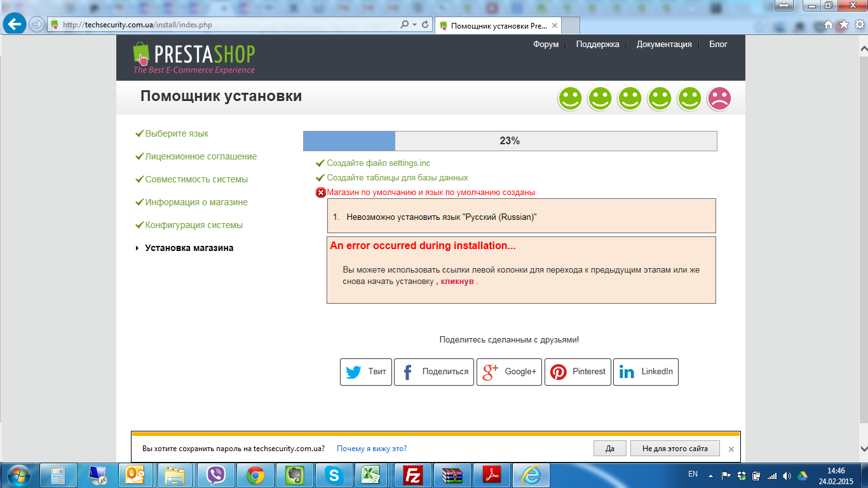Go to step 'Лицензионное соглашение'

(201, 156)
